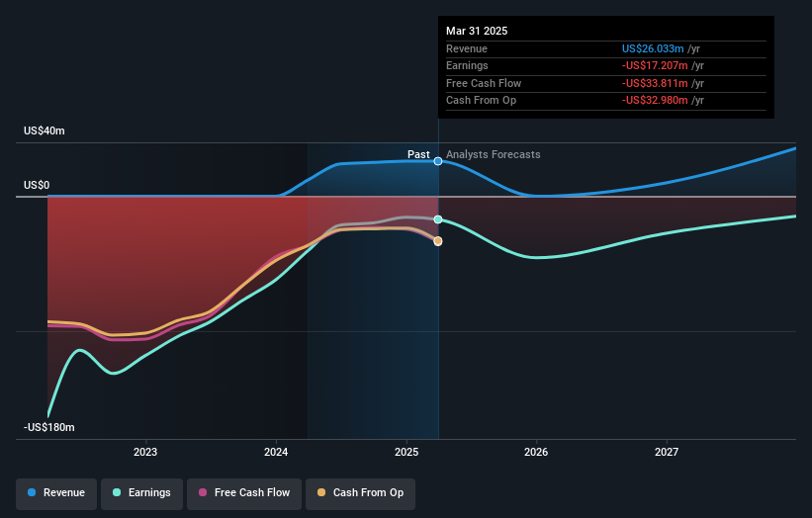Viewport: 812px width, 518px height.
Task: Click the -US$32.980m cash from op value
Action: [x=655, y=101]
